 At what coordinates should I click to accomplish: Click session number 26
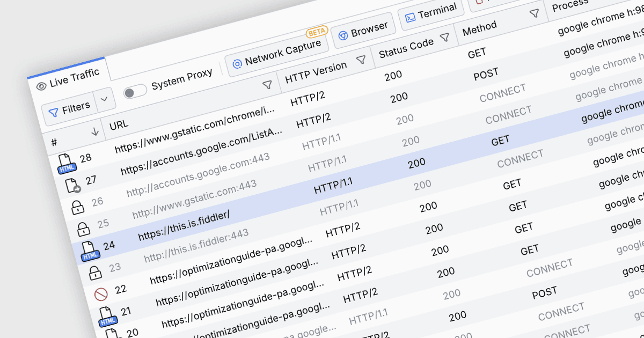tap(97, 202)
